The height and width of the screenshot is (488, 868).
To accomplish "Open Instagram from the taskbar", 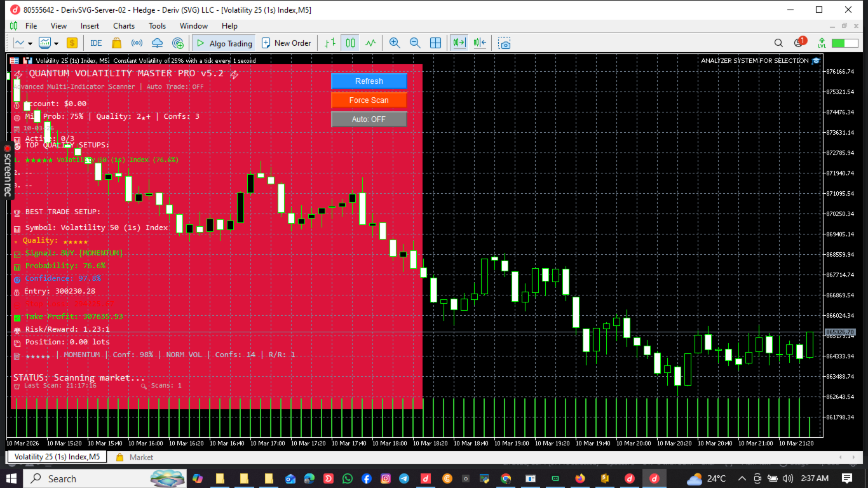I will (x=385, y=478).
